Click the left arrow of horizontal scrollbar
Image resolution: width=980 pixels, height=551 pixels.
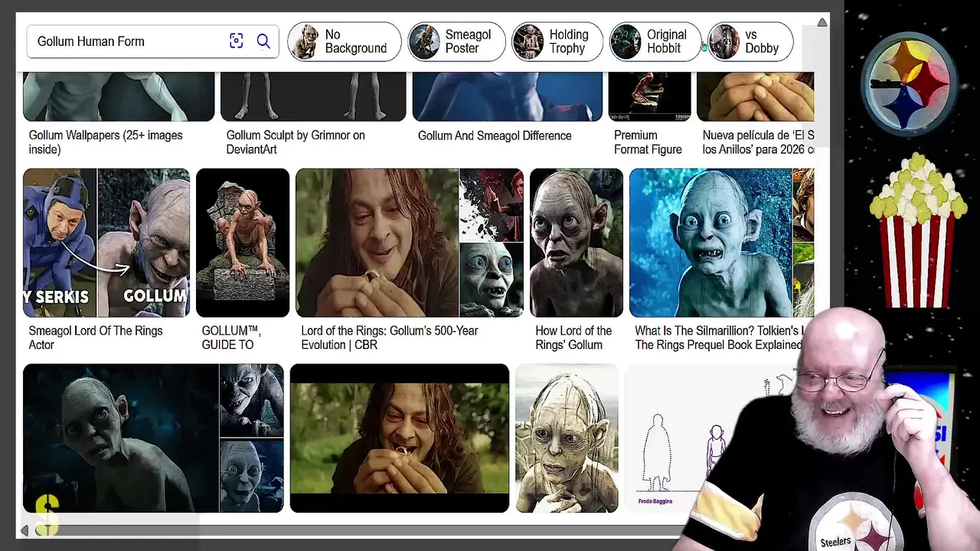point(25,530)
